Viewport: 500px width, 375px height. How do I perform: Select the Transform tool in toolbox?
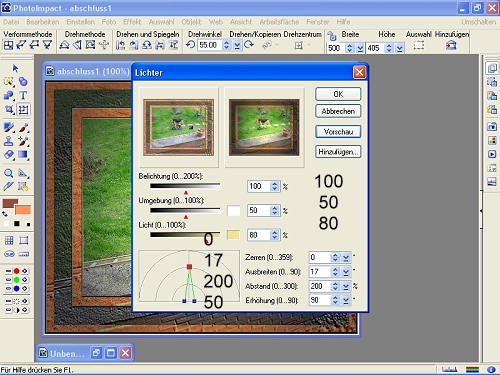23,109
